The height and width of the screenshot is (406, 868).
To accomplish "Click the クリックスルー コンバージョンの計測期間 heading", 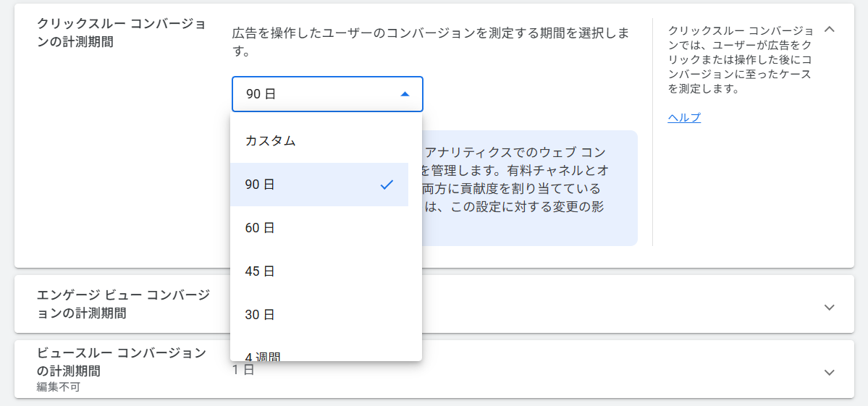I will point(122,33).
